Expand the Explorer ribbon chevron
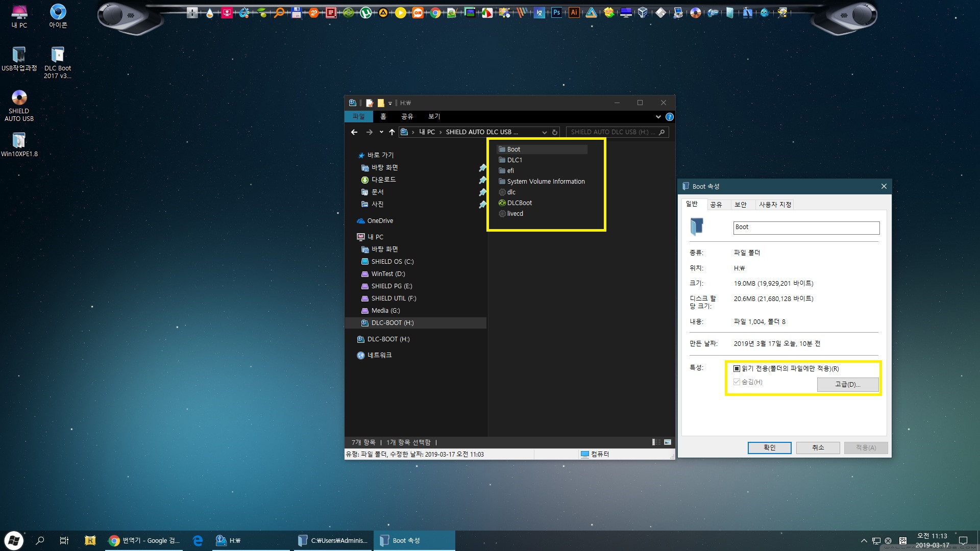Viewport: 980px width, 551px height. 658,117
